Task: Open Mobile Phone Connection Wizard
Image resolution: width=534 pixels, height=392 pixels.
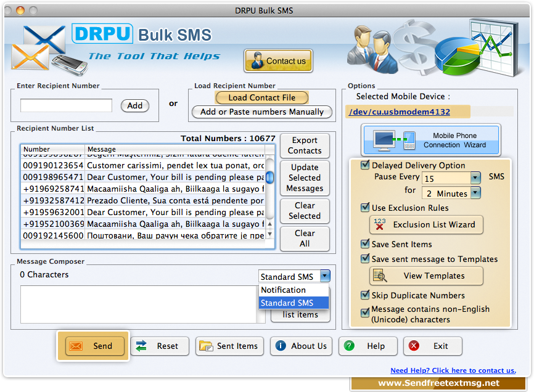Action: pyautogui.click(x=431, y=140)
